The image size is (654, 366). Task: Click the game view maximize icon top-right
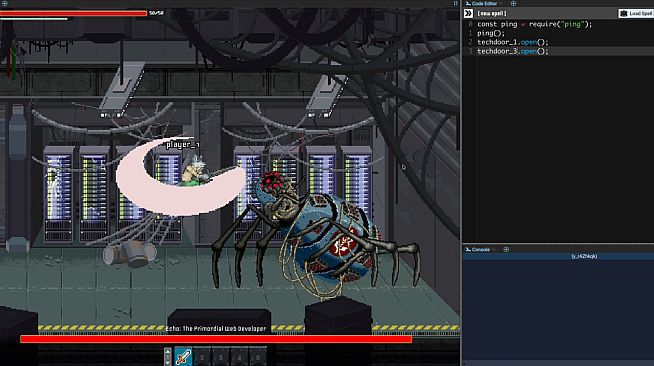pos(455,3)
